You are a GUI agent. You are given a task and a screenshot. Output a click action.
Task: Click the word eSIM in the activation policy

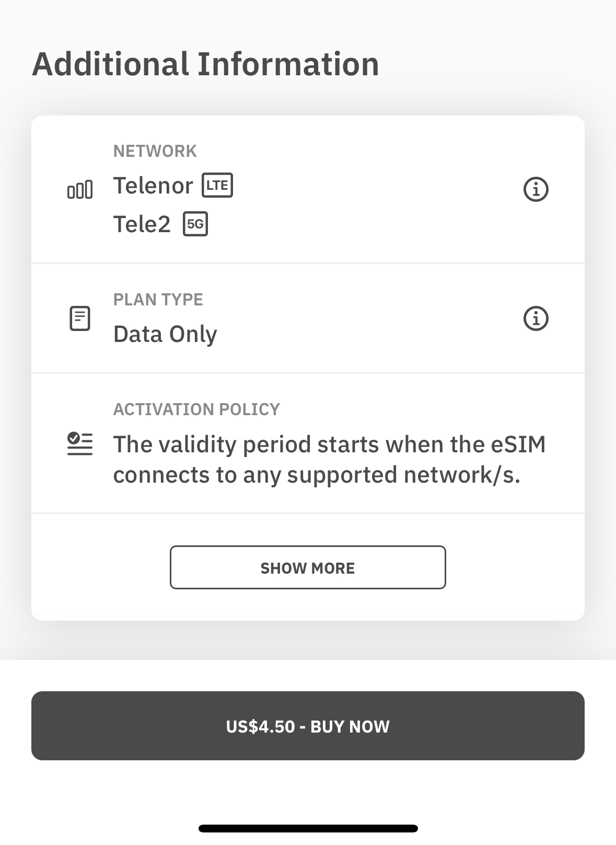tap(518, 444)
